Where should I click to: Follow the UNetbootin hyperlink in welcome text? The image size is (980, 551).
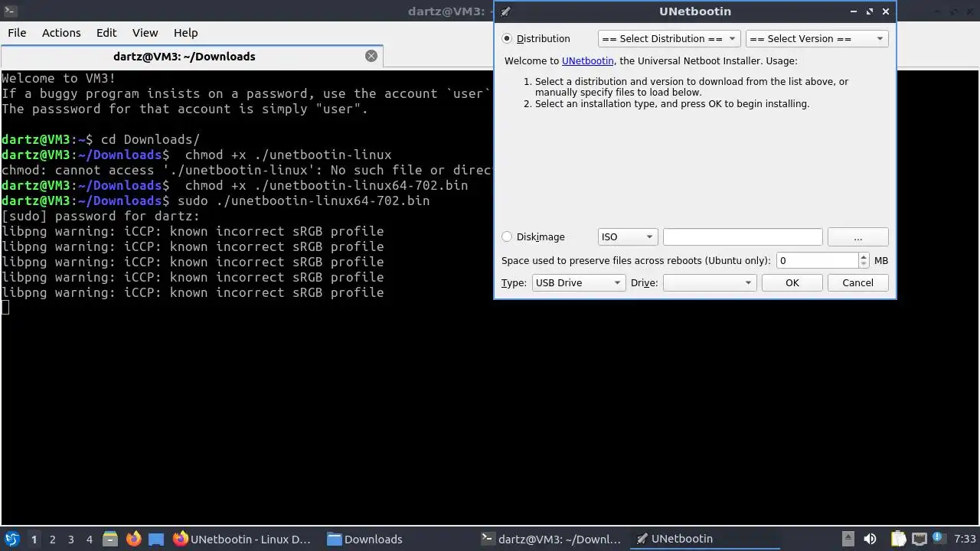coord(588,60)
